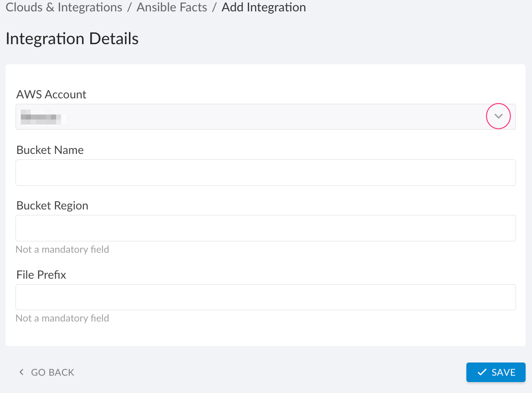Click the File Prefix label
The image size is (532, 393).
tap(41, 275)
